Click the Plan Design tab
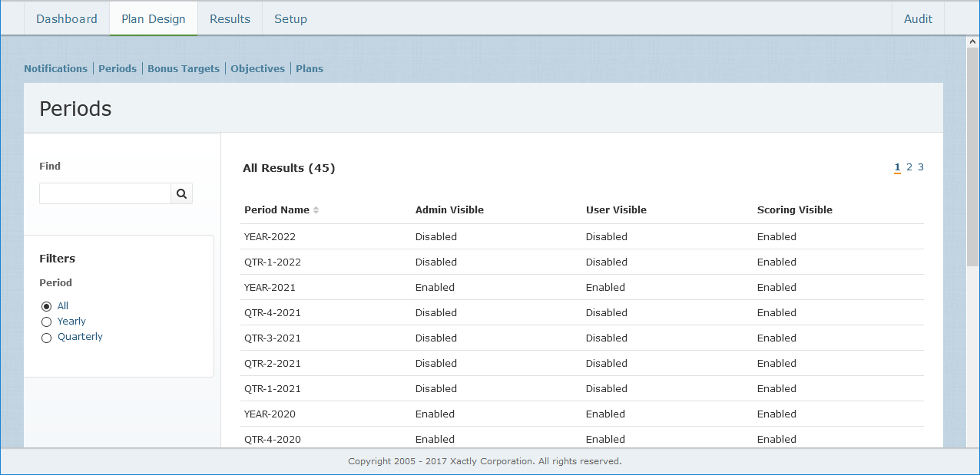 point(154,19)
